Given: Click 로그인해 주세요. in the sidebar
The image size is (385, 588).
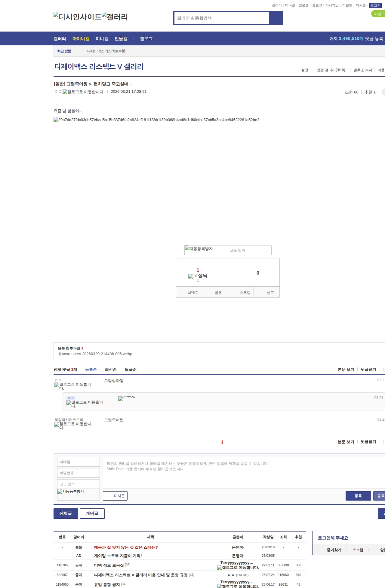Looking at the screenshot, I should (x=334, y=538).
